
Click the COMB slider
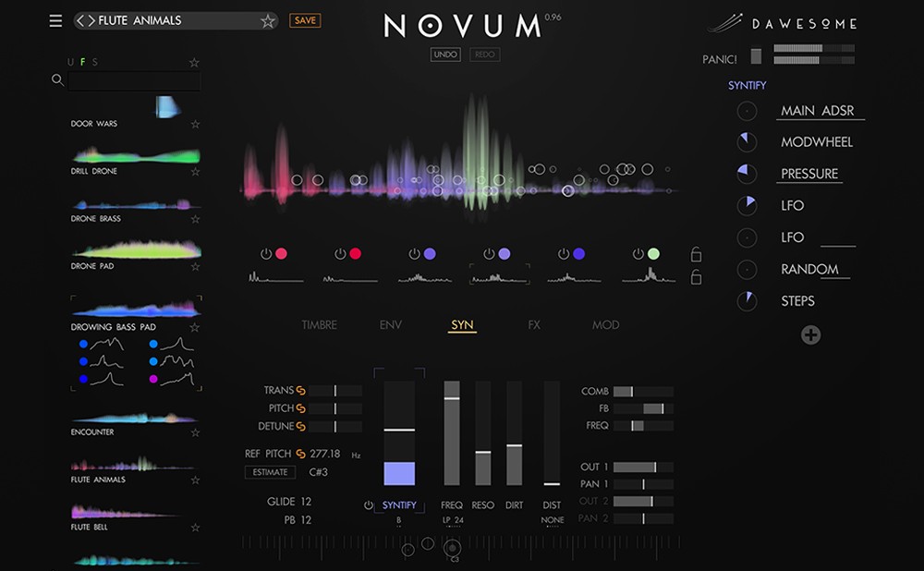click(642, 392)
